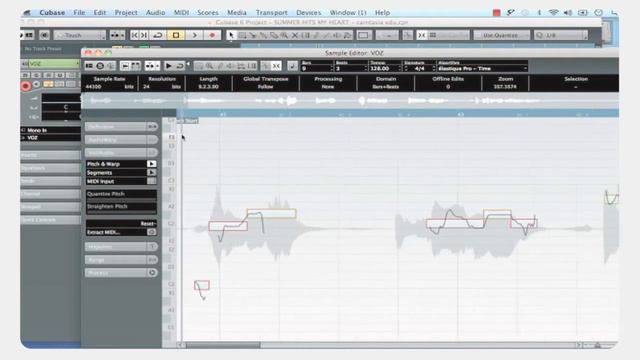640x360 pixels.
Task: Toggle Snap to Zero Crossing in project toolbar
Action: [422, 35]
